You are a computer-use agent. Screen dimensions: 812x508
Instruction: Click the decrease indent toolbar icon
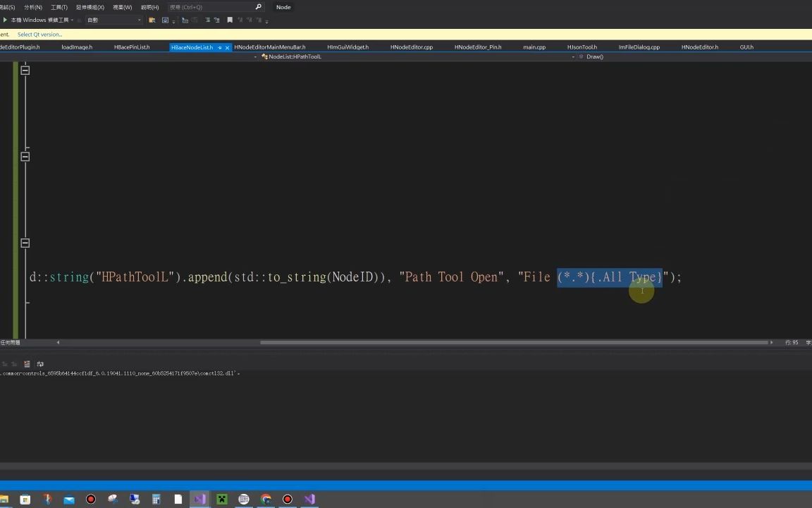[x=208, y=20]
